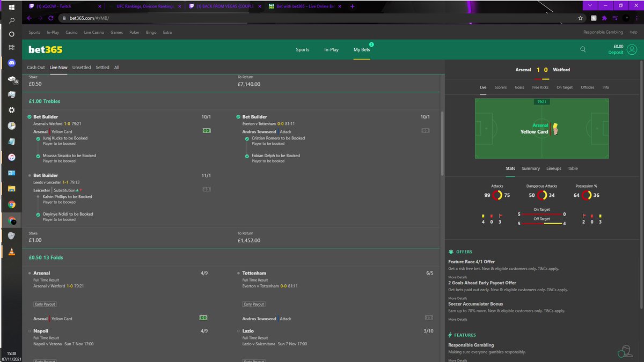
Task: Click Early Payout under Tottenham selection
Action: click(x=254, y=304)
